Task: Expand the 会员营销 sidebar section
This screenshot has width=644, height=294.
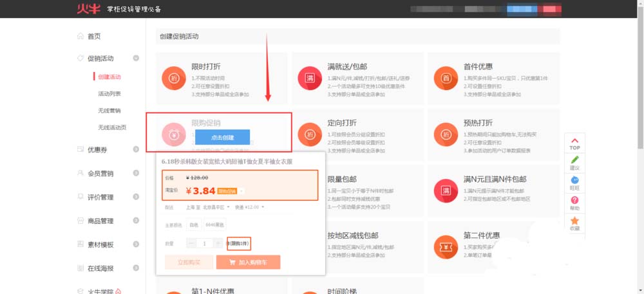Action: [136, 173]
